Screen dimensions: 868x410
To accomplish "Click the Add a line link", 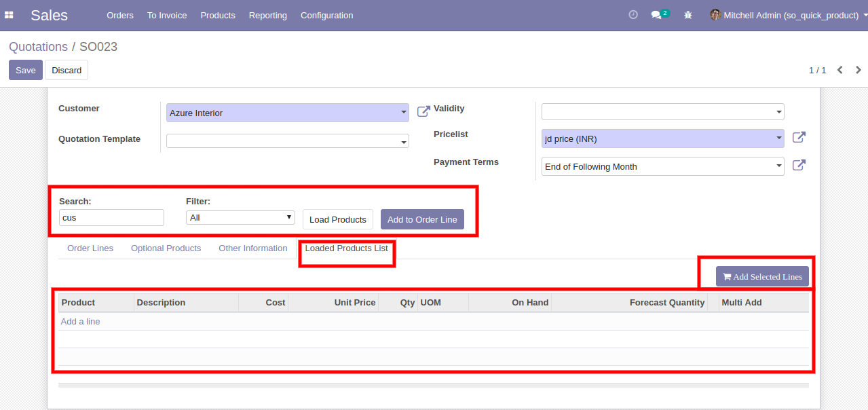I will pos(80,322).
